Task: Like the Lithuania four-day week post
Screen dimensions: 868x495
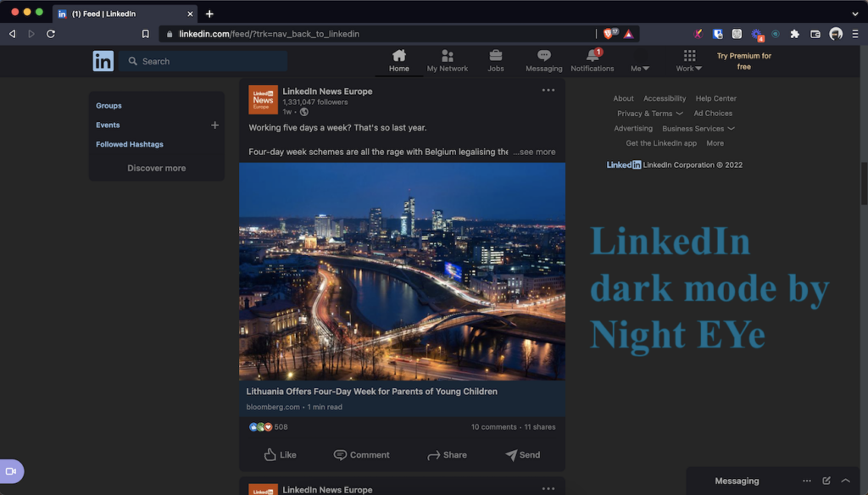Action: click(280, 454)
